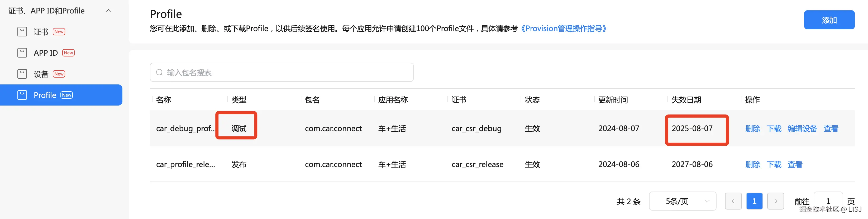Collapse the 证书、APP ID和Profile section
The image size is (868, 219).
click(x=108, y=11)
